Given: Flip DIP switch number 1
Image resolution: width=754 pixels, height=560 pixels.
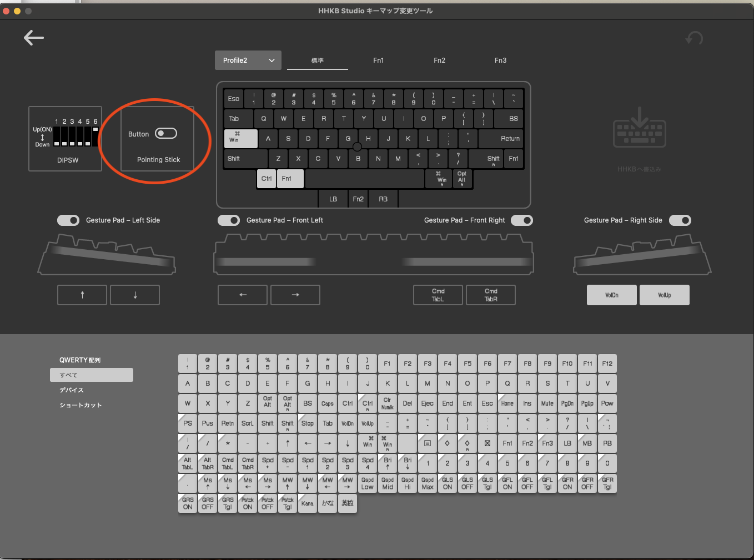Looking at the screenshot, I should (57, 136).
